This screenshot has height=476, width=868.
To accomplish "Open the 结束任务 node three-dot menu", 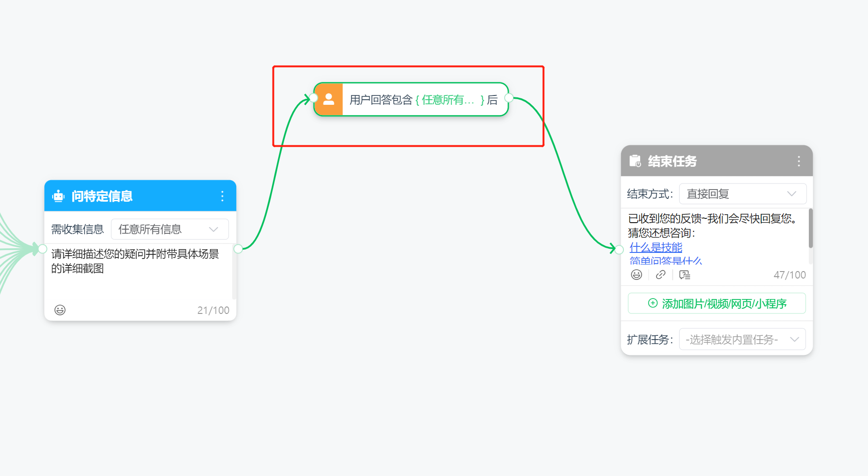I will point(799,161).
